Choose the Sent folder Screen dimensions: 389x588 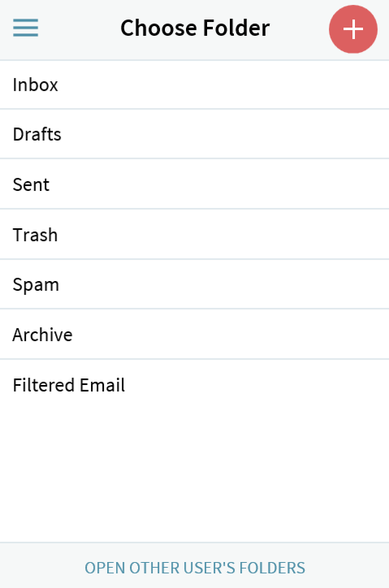[194, 184]
